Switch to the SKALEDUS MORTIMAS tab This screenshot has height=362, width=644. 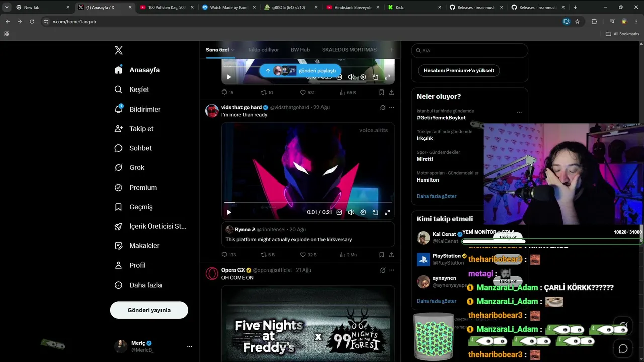pos(349,50)
